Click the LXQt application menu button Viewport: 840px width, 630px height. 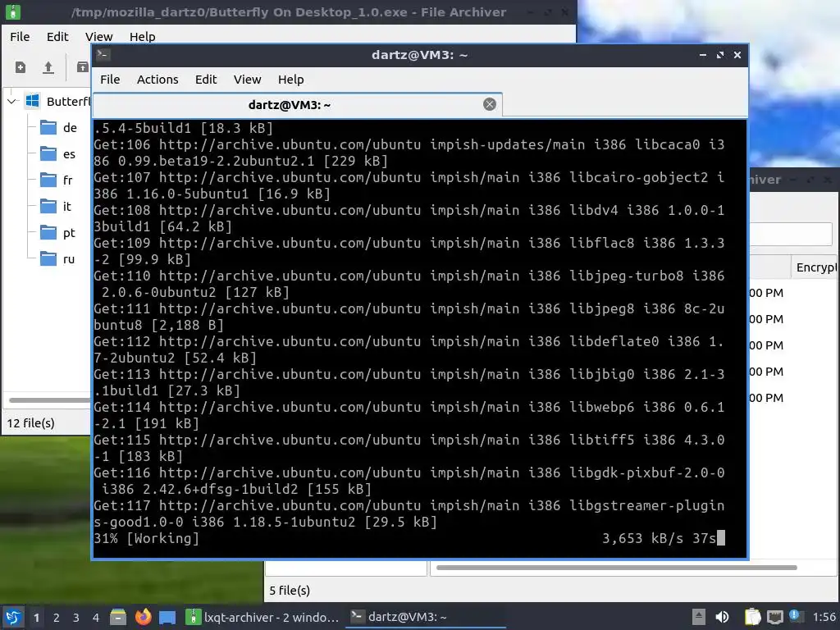click(13, 617)
